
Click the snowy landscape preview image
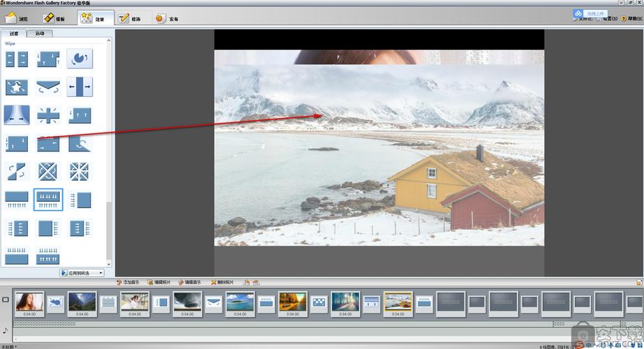[379, 155]
